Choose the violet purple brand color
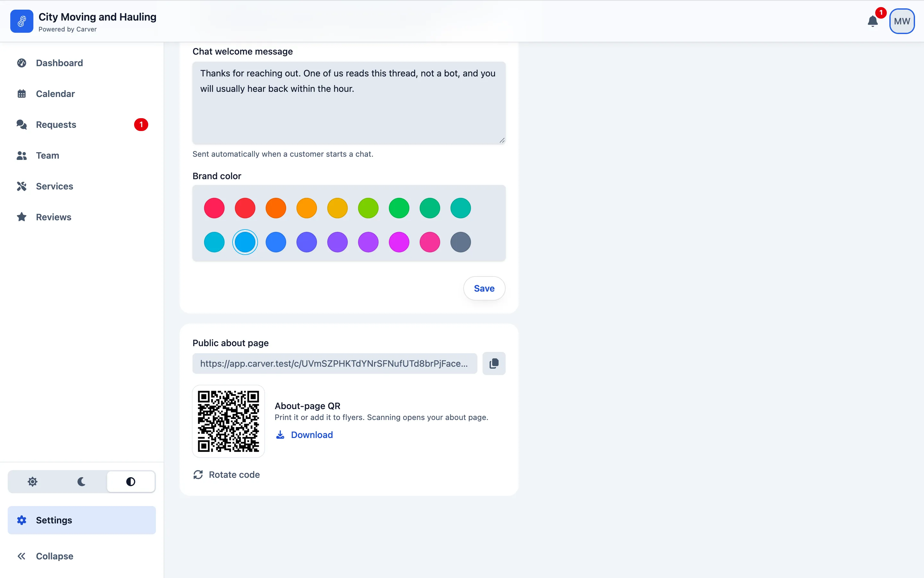The height and width of the screenshot is (578, 924). pos(337,242)
